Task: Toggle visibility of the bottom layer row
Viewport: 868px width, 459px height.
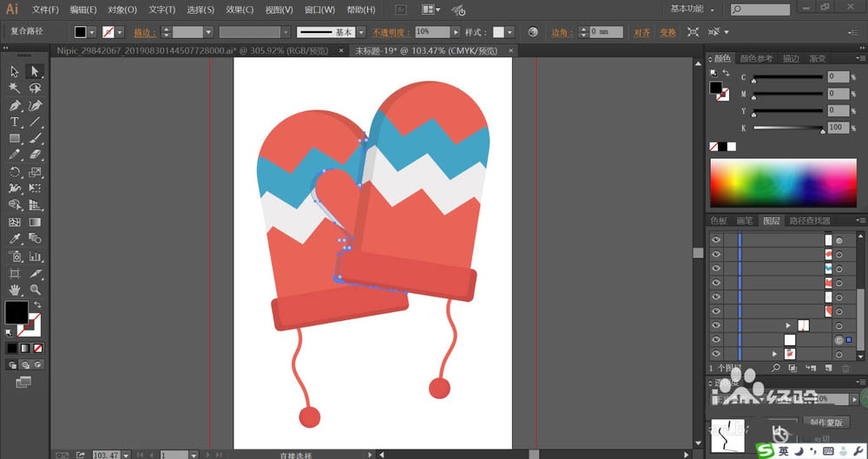Action: pos(716,354)
